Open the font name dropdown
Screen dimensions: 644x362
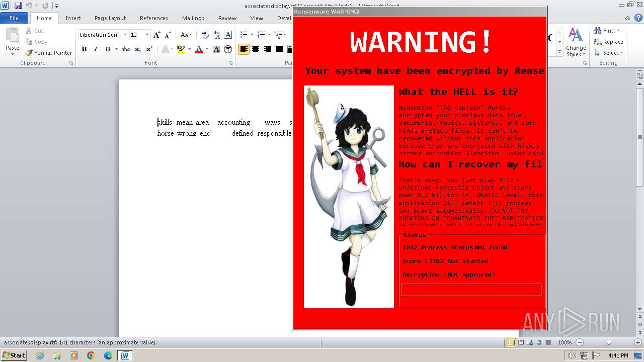pos(125,35)
